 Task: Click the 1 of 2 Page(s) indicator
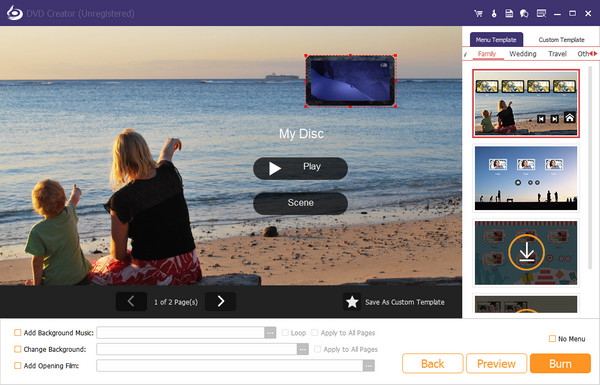(x=176, y=302)
